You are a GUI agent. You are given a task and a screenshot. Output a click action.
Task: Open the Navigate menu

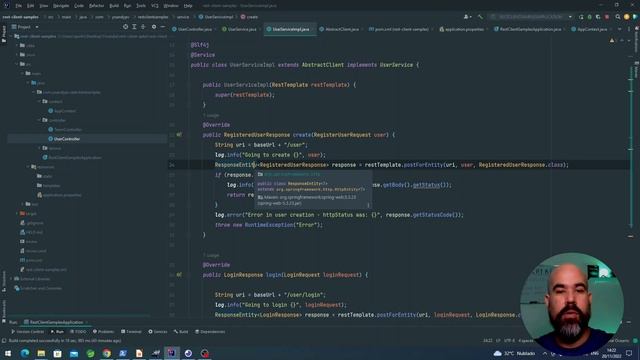61,6
